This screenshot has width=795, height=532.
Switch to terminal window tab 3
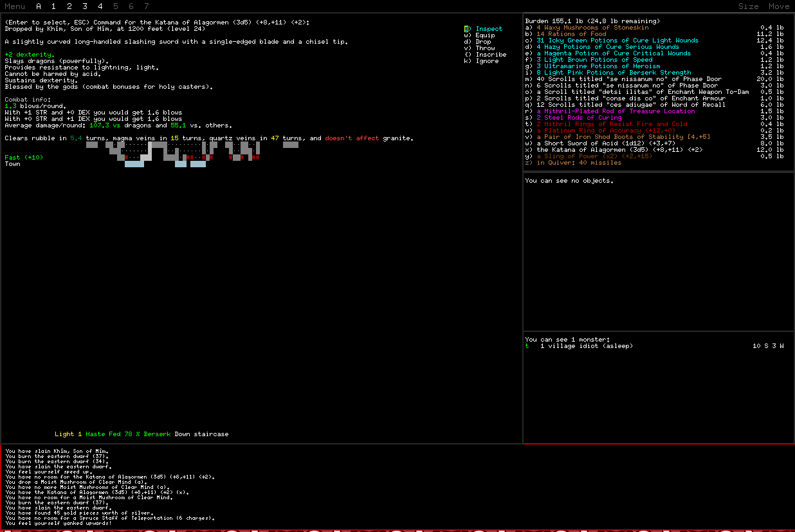(84, 6)
